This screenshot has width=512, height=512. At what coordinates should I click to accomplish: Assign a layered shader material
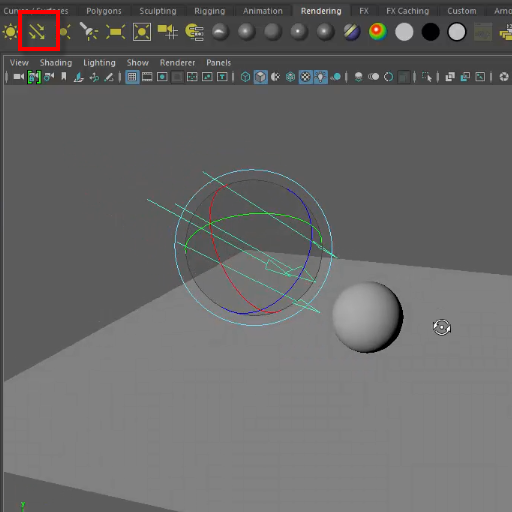[352, 32]
